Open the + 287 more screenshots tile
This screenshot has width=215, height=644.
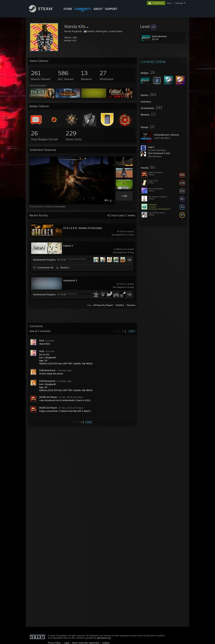pos(124,196)
